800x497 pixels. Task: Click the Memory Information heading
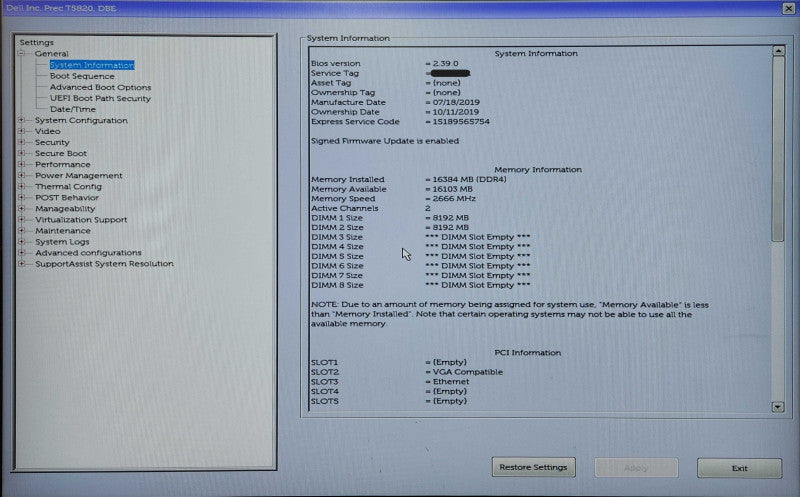[538, 169]
